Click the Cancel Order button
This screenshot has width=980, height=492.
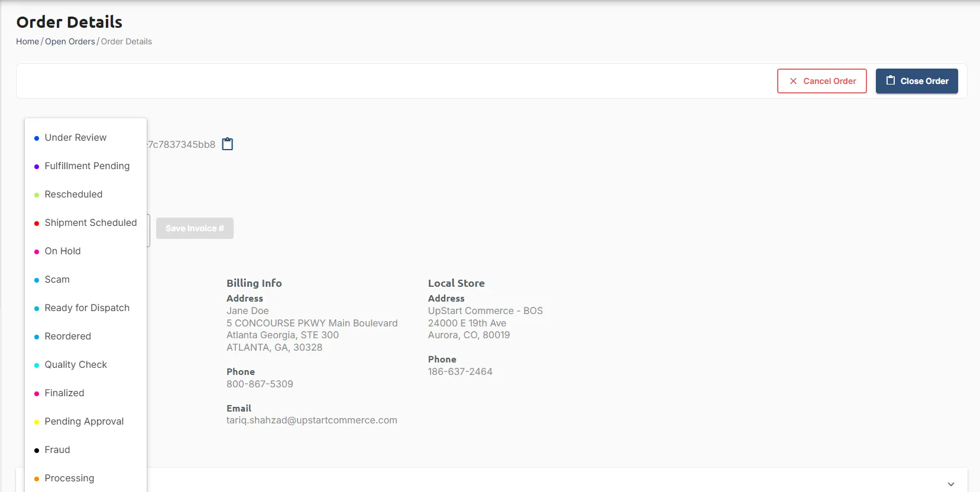click(x=822, y=81)
